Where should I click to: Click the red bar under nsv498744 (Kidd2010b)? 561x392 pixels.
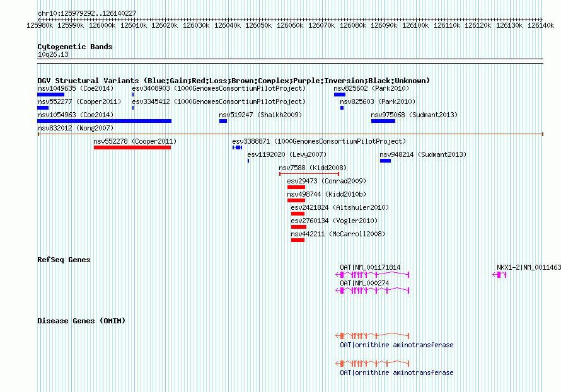coord(296,200)
